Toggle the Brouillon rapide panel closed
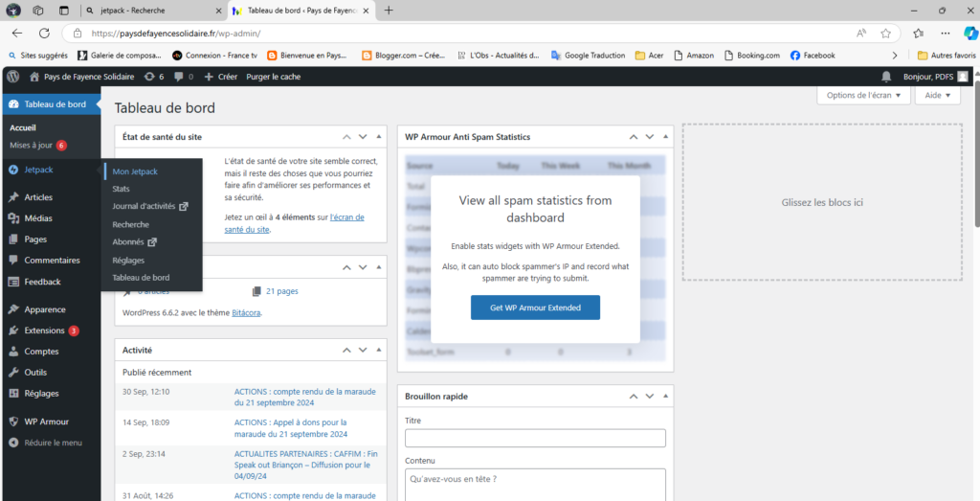Screen dimensions: 980x501 (663, 396)
